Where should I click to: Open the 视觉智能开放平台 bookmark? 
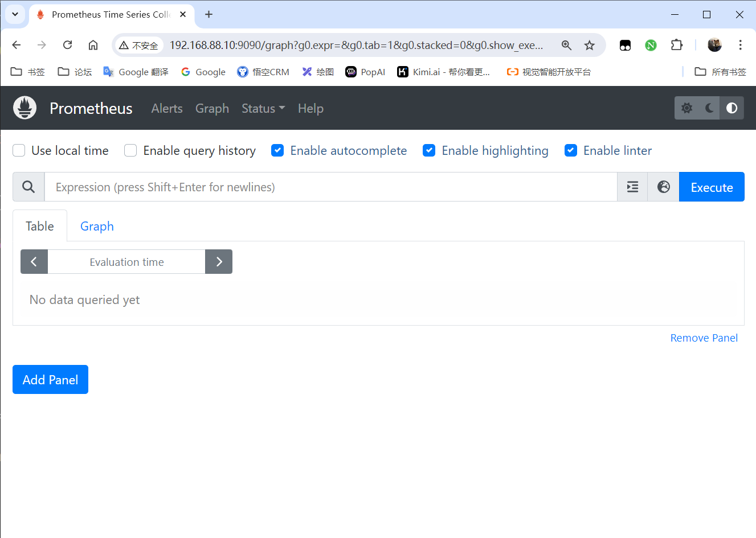click(x=549, y=72)
